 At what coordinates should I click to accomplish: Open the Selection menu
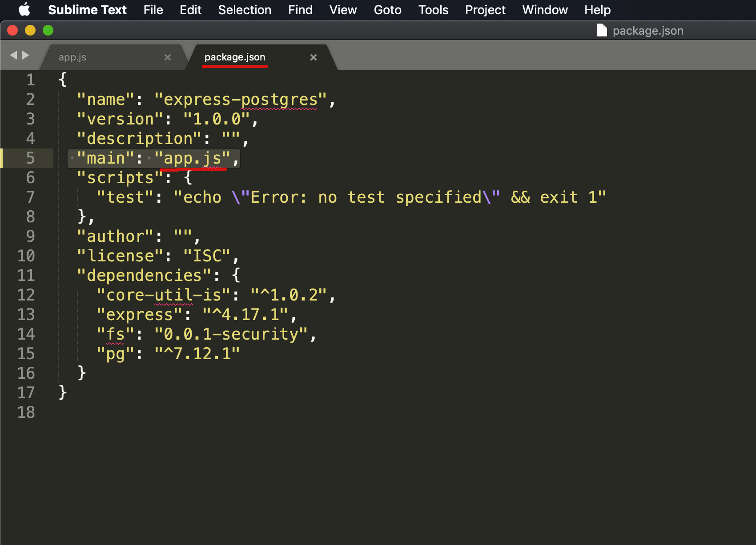click(x=245, y=10)
